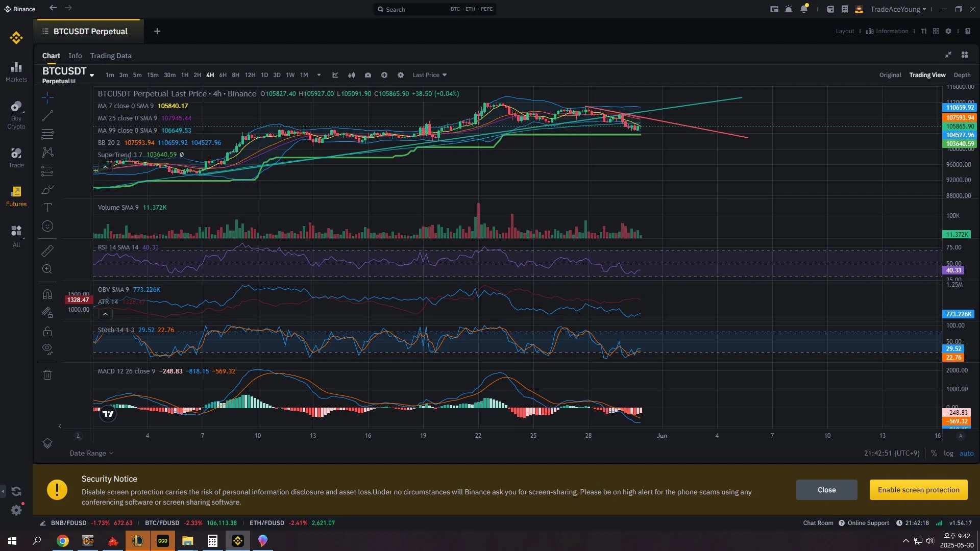
Task: Expand the Last Price dropdown
Action: [x=430, y=75]
